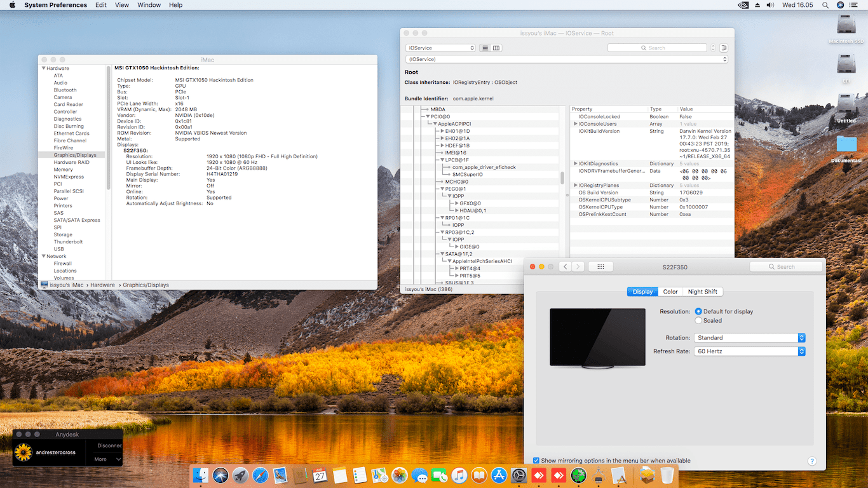Open the Window menu in the menu bar
Screen dimensions: 868x488
149,5
